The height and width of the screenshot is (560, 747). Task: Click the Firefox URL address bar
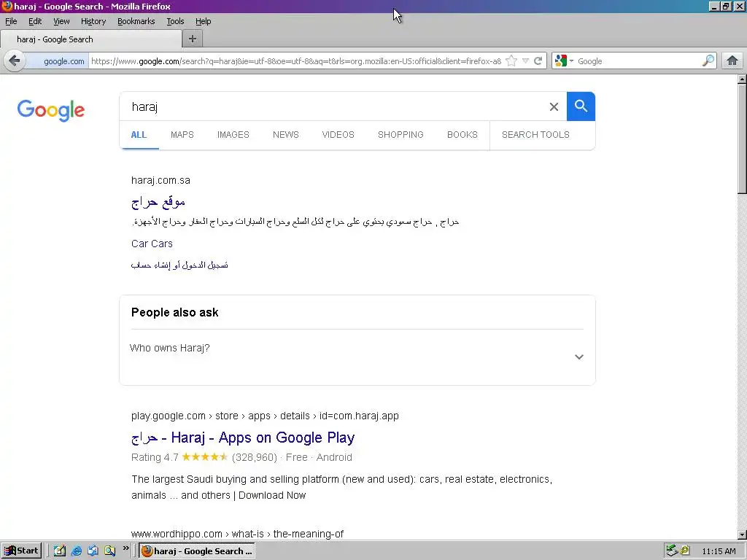(x=296, y=61)
